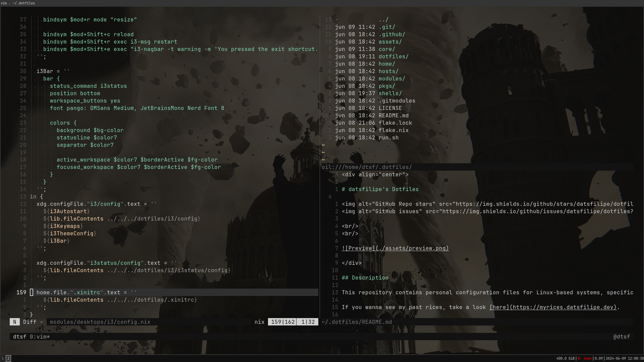Click the 'i3Bar = ''' definition line
This screenshot has height=362, width=644.
(53, 71)
